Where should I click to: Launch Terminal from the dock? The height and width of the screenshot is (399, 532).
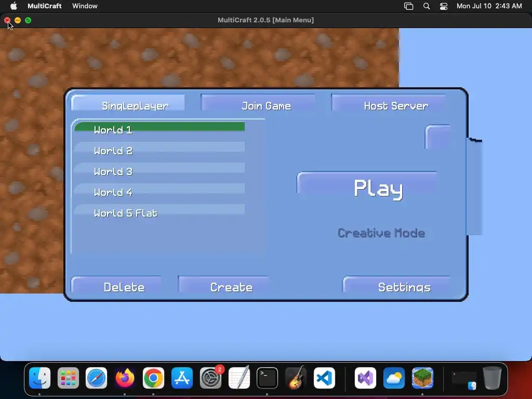[268, 378]
